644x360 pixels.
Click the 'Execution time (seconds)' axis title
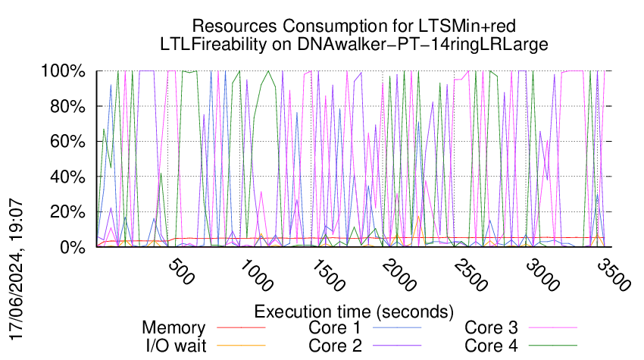(354, 311)
